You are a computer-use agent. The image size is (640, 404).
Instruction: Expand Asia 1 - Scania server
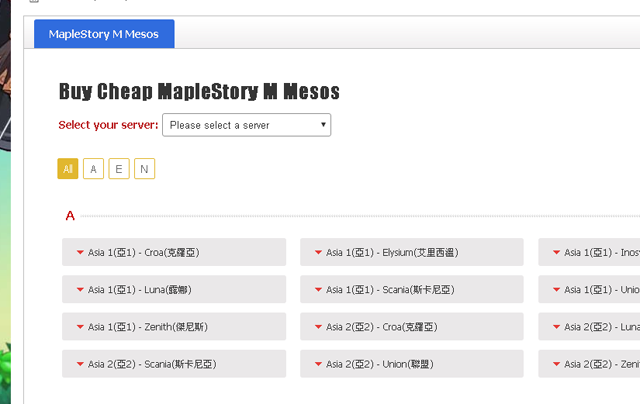(412, 289)
